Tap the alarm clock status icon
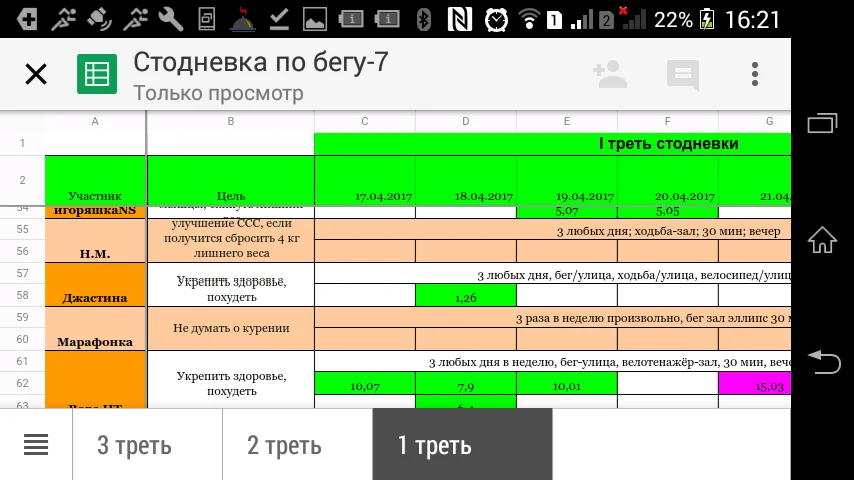 (496, 20)
